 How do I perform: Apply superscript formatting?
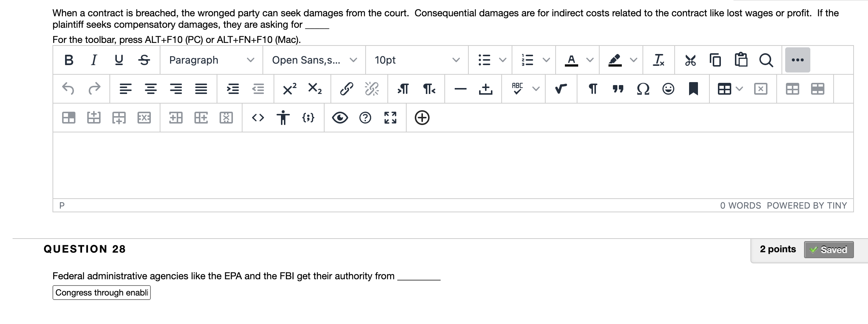(x=289, y=89)
